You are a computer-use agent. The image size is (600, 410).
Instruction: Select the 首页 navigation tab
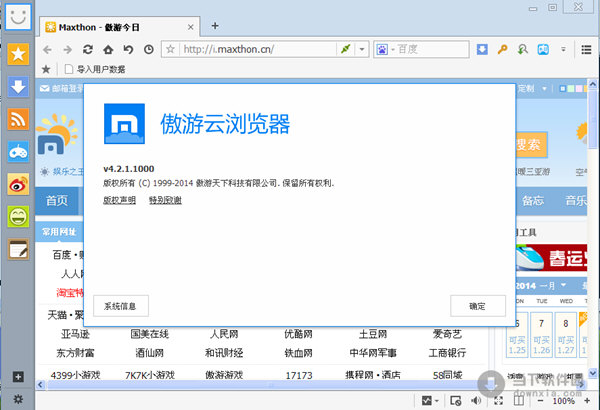(57, 201)
